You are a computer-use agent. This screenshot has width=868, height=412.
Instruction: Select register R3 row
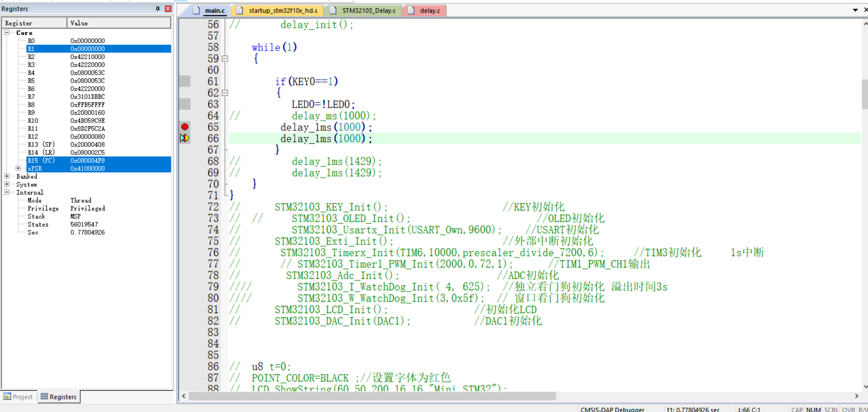(x=98, y=65)
